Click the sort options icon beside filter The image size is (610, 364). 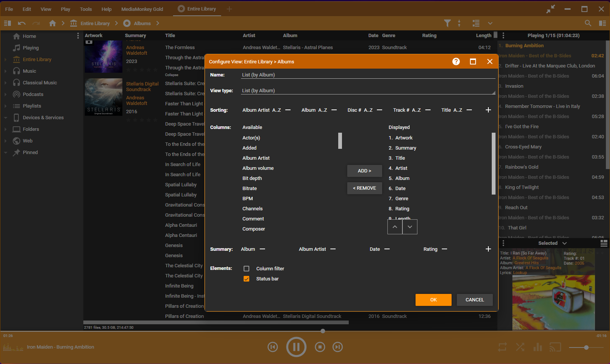click(459, 23)
